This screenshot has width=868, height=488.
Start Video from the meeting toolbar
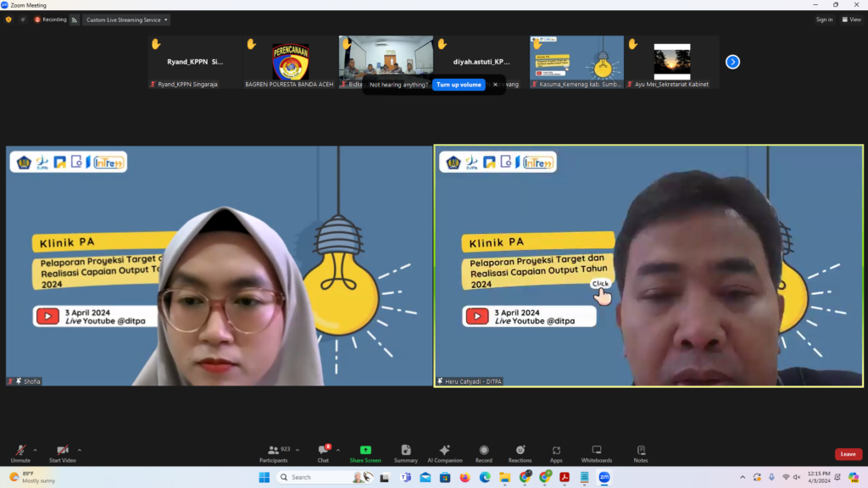(62, 453)
